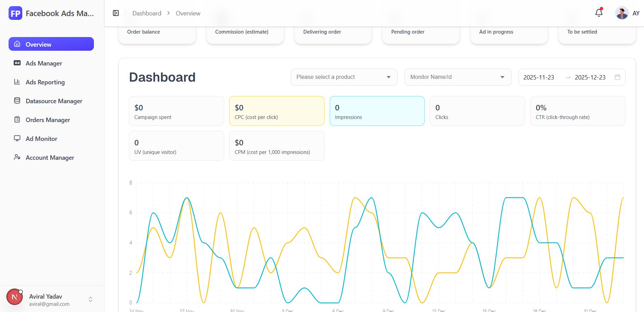The width and height of the screenshot is (644, 312).
Task: Click the Datasource Manager database icon
Action: (x=17, y=101)
